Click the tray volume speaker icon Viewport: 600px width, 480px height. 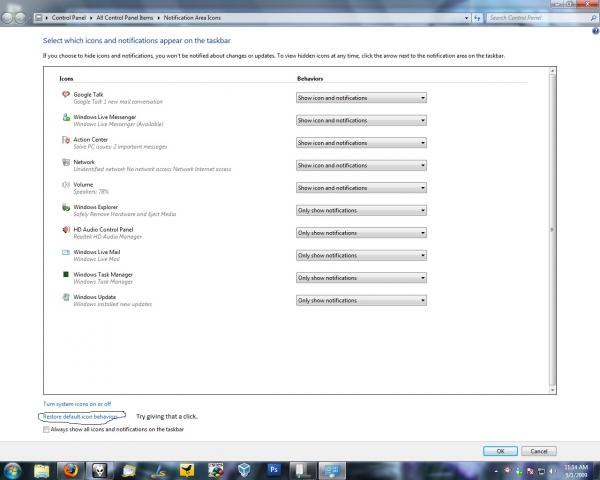click(x=552, y=471)
